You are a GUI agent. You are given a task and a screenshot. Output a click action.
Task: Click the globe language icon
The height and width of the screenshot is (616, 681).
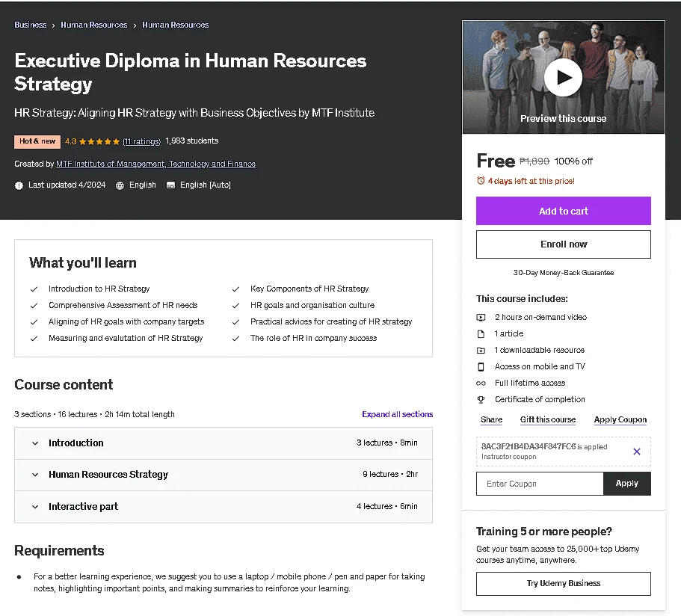pos(120,185)
